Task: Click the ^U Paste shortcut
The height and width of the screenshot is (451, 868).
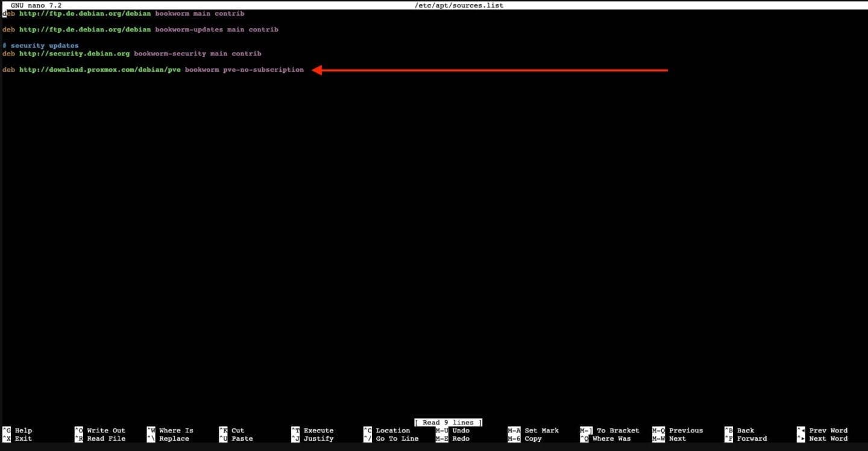Action: click(x=236, y=439)
